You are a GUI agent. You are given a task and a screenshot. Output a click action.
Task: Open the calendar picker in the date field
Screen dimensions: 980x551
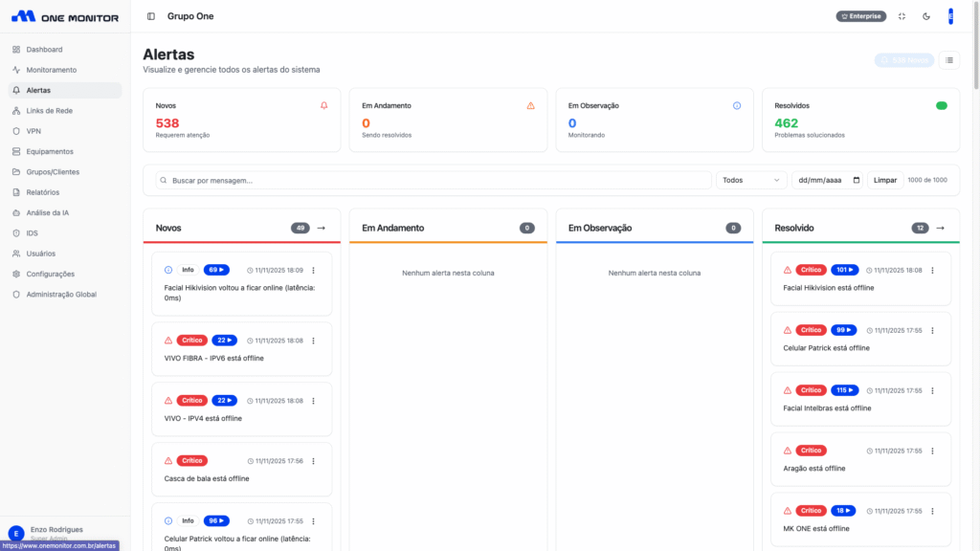pyautogui.click(x=856, y=180)
